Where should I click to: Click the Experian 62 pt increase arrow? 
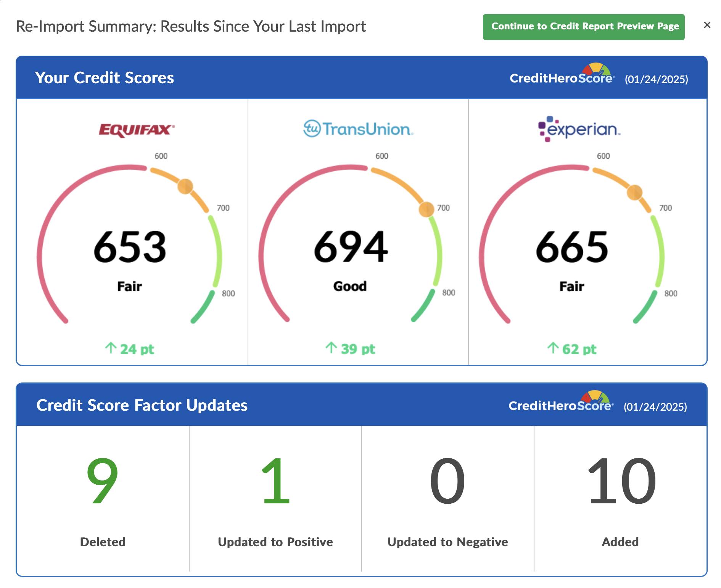[552, 348]
